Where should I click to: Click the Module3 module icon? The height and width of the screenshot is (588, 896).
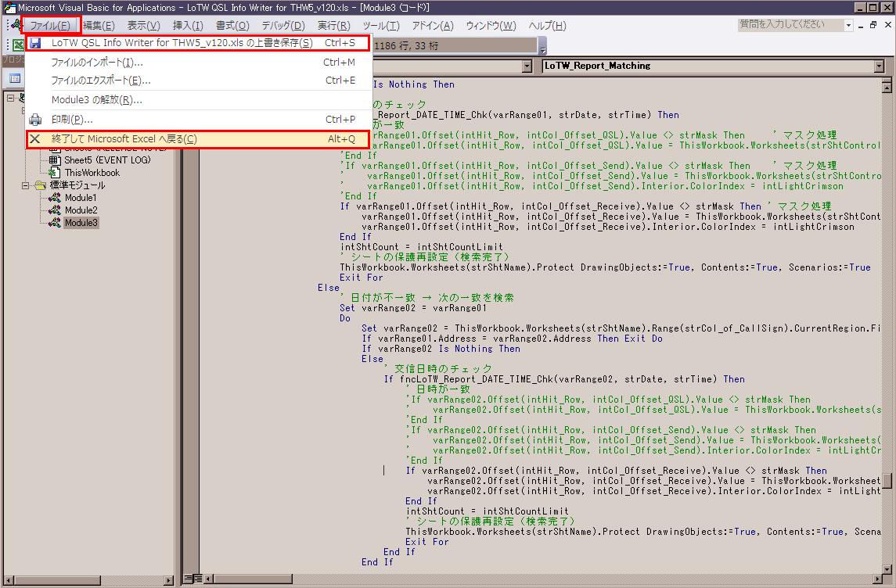(x=54, y=223)
